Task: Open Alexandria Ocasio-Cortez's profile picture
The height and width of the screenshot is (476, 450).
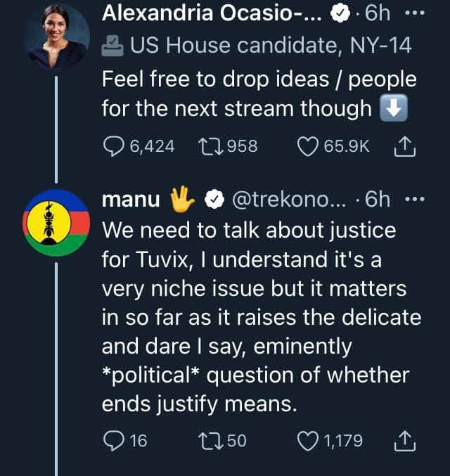Action: 56,37
